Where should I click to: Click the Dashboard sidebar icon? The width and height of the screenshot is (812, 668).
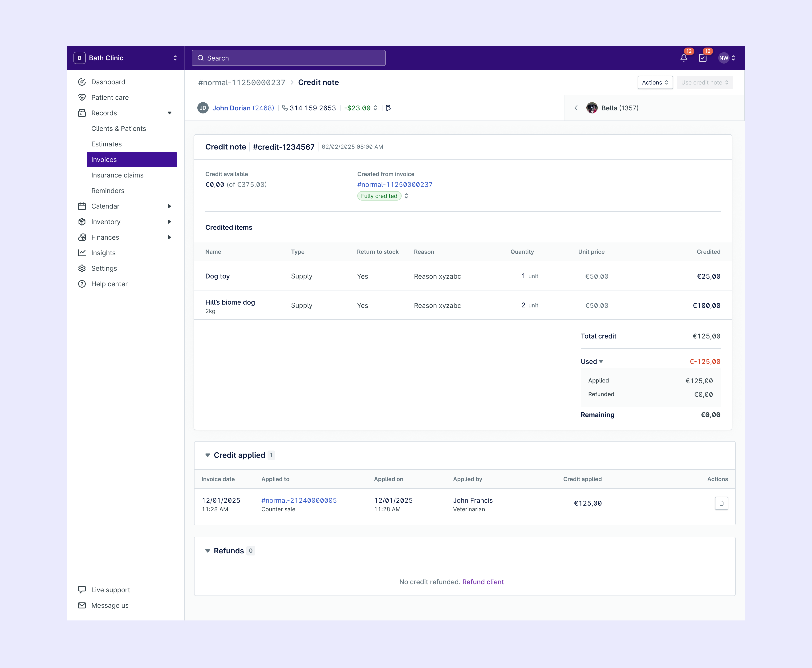[x=82, y=82]
